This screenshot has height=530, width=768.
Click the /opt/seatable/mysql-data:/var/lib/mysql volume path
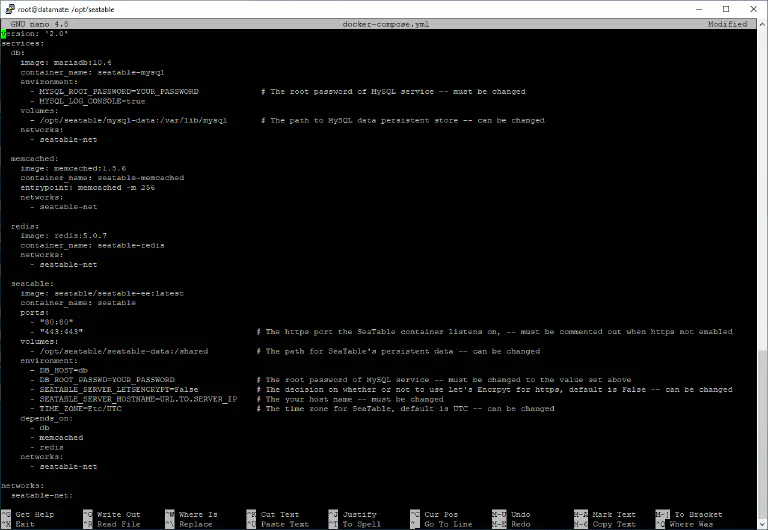point(133,120)
